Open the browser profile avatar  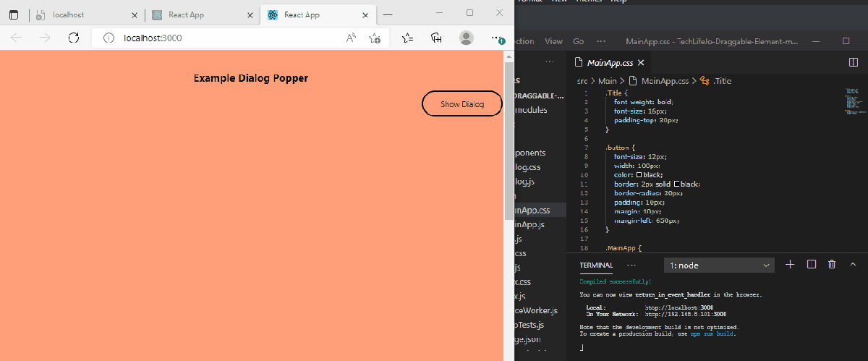[x=467, y=38]
